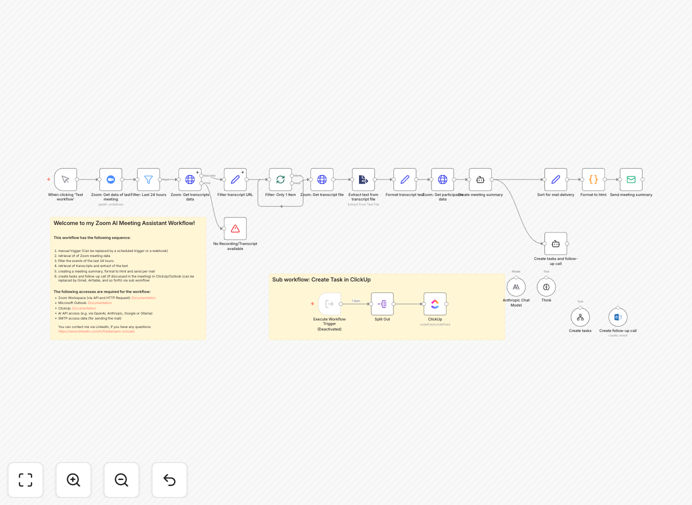Image resolution: width=692 pixels, height=505 pixels.
Task: Open ClickUp Documentation link in sticky note
Action: [x=84, y=308]
